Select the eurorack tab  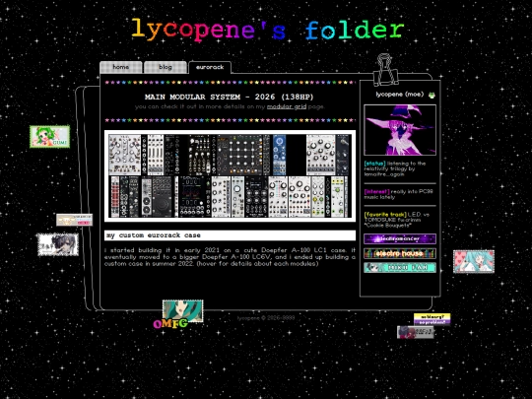click(x=210, y=67)
